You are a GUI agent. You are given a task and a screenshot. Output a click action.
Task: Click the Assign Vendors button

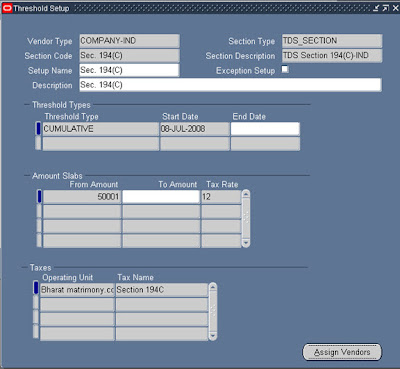[x=342, y=352]
